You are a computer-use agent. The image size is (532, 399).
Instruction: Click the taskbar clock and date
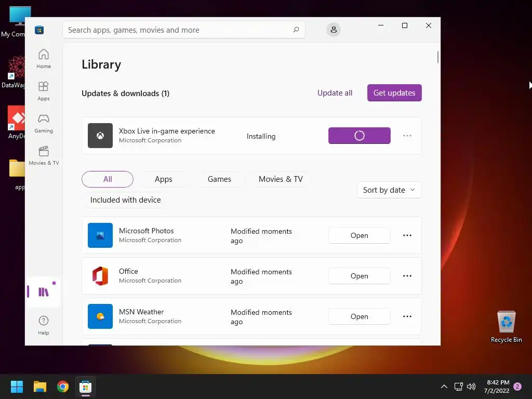(497, 387)
